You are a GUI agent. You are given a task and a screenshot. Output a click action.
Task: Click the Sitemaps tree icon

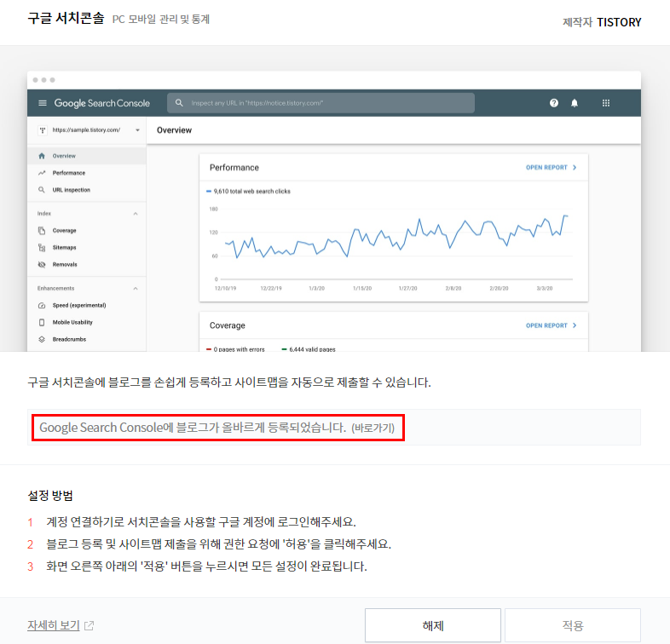click(42, 248)
